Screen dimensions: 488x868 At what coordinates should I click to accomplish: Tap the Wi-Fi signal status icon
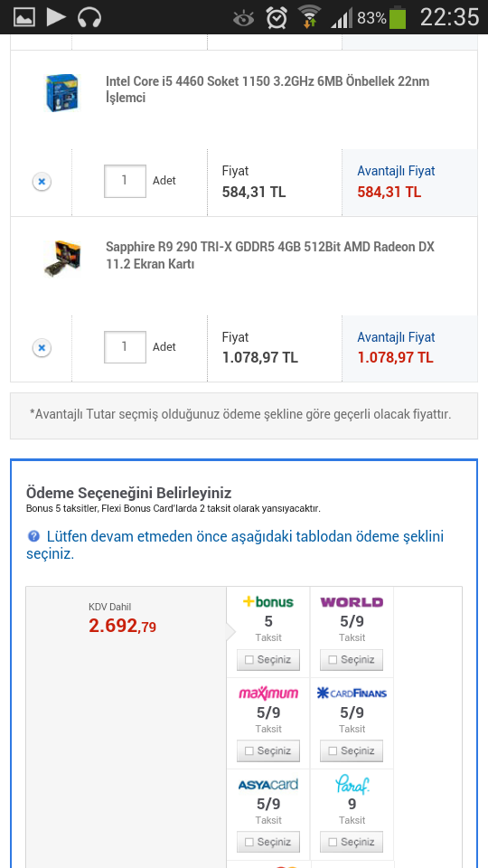309,16
